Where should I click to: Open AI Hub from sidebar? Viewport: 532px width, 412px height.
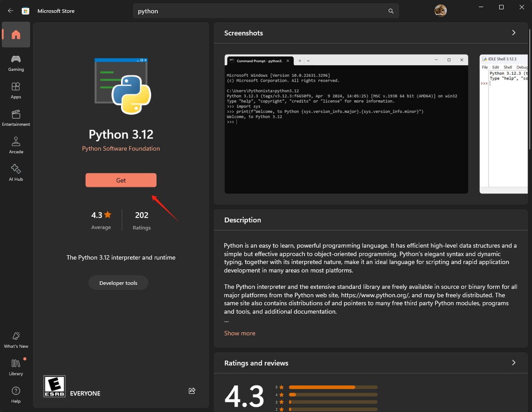pyautogui.click(x=16, y=173)
